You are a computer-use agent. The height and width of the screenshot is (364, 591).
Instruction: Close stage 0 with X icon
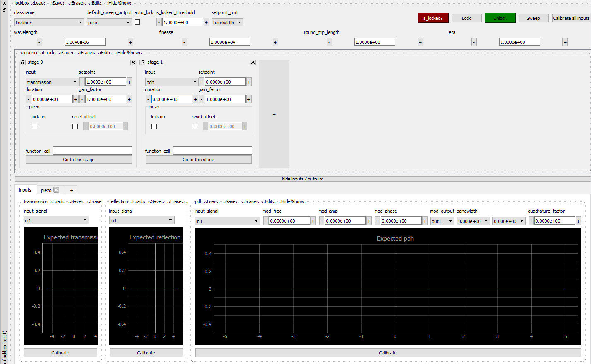(x=133, y=62)
